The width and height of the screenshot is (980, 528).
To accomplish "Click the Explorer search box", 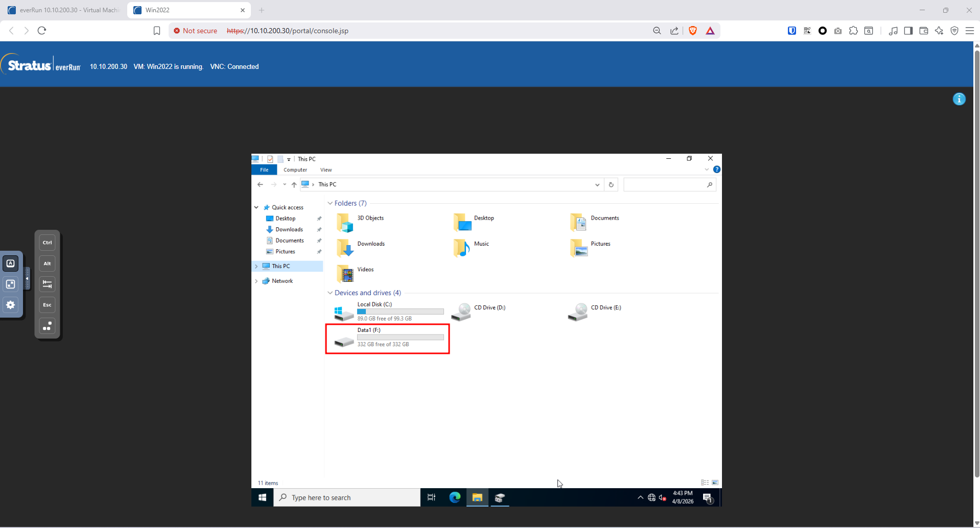I will click(x=665, y=185).
